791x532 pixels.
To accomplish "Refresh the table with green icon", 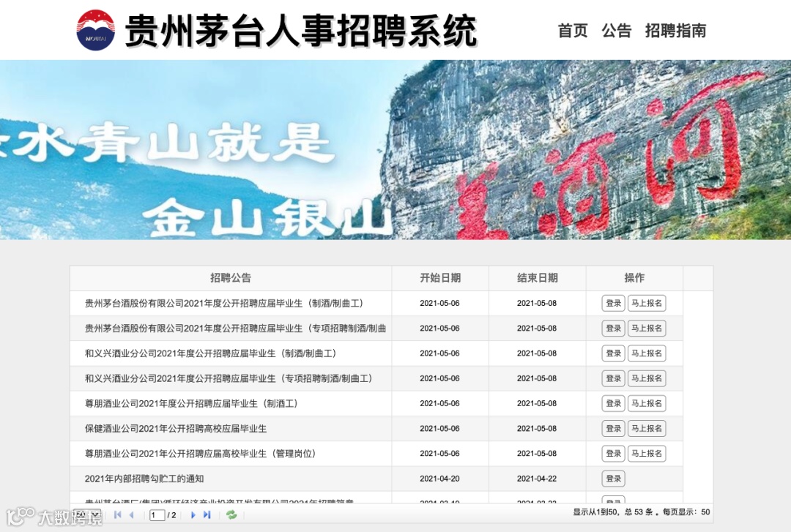I will pos(231,515).
